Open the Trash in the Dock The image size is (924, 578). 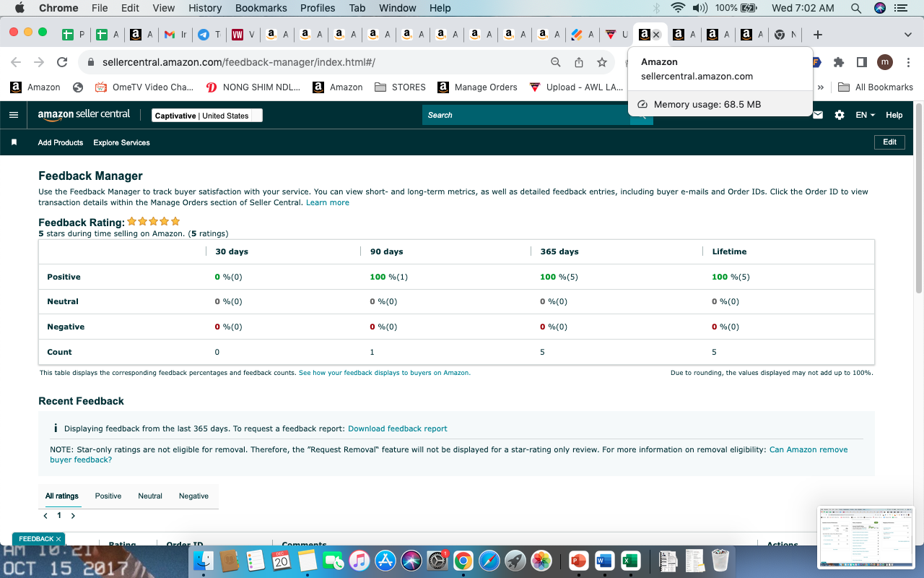pyautogui.click(x=720, y=561)
